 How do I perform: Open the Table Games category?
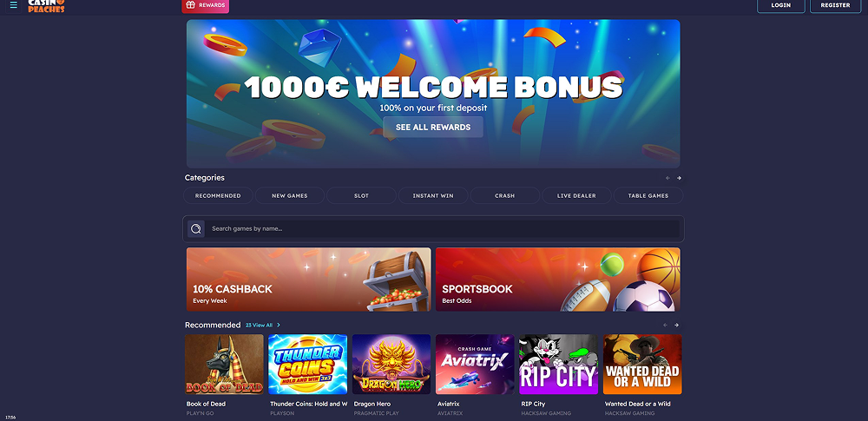pyautogui.click(x=648, y=195)
